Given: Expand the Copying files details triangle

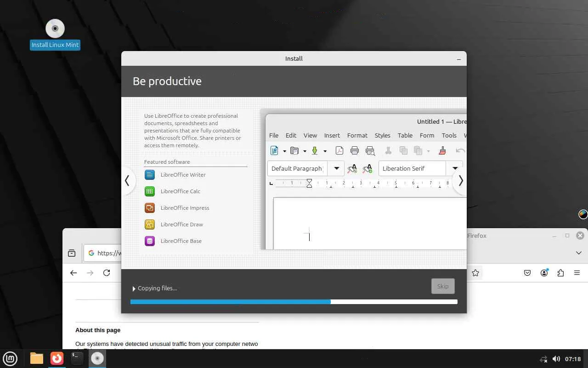Looking at the screenshot, I should click(x=134, y=288).
